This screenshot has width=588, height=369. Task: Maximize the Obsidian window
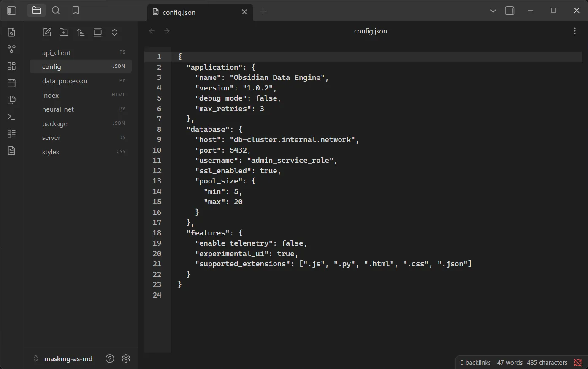pos(554,11)
